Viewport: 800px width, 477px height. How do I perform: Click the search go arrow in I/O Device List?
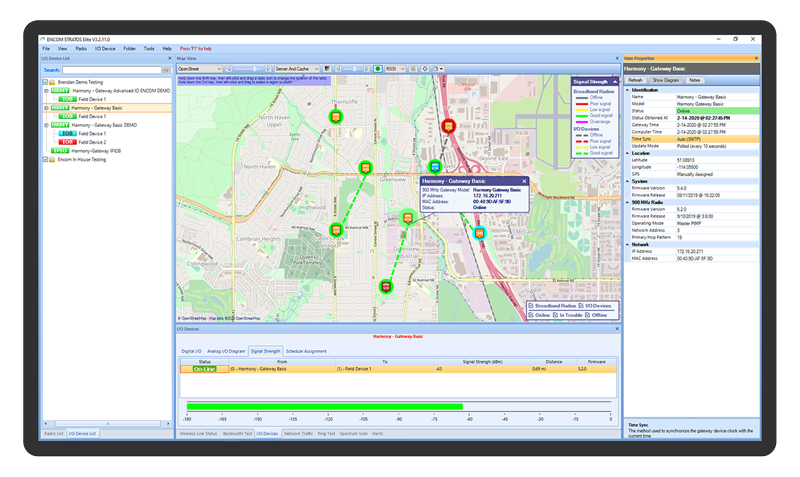166,70
